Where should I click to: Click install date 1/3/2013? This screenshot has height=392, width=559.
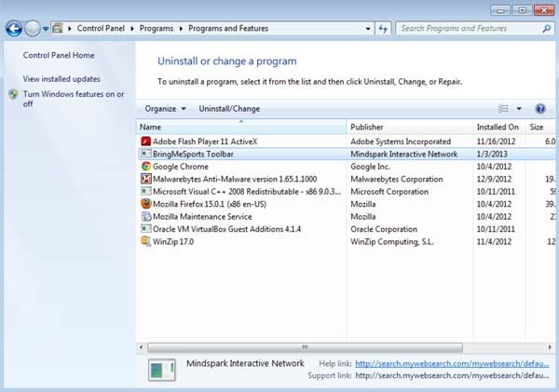coord(492,154)
